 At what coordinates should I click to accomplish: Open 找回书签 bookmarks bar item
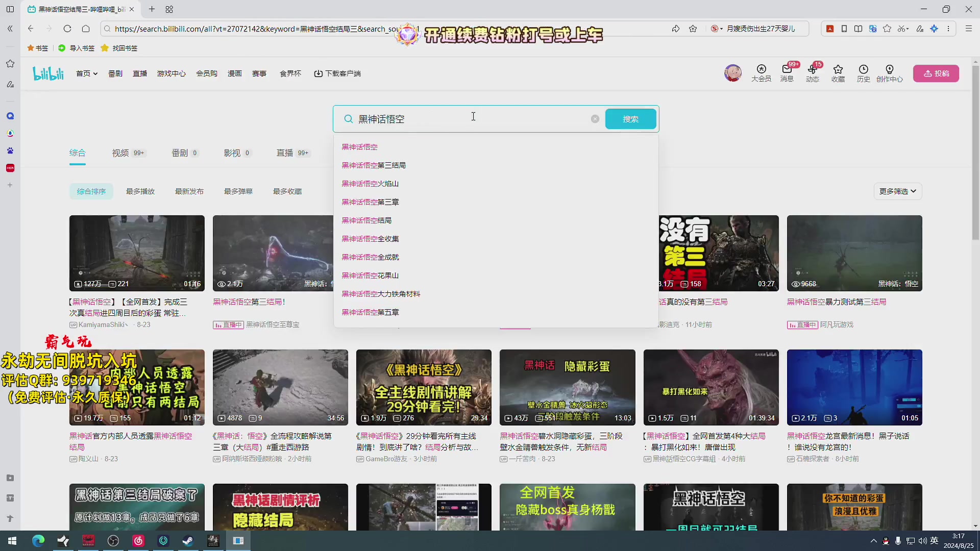tap(119, 48)
